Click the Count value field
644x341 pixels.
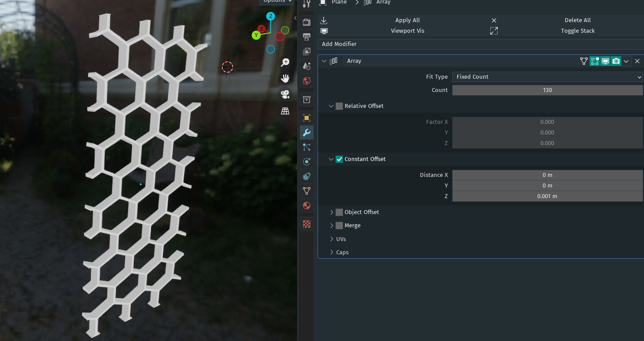pos(547,90)
